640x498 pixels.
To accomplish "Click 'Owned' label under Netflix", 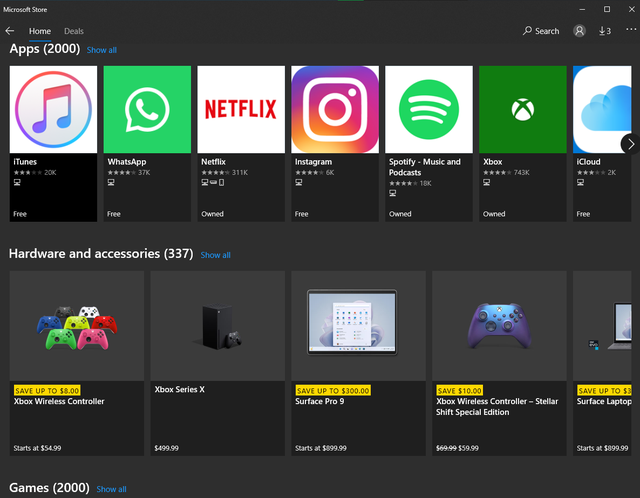I will coord(212,214).
